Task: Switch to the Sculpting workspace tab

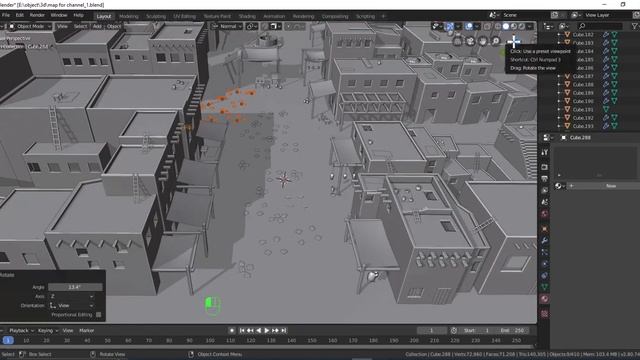Action: tap(156, 16)
